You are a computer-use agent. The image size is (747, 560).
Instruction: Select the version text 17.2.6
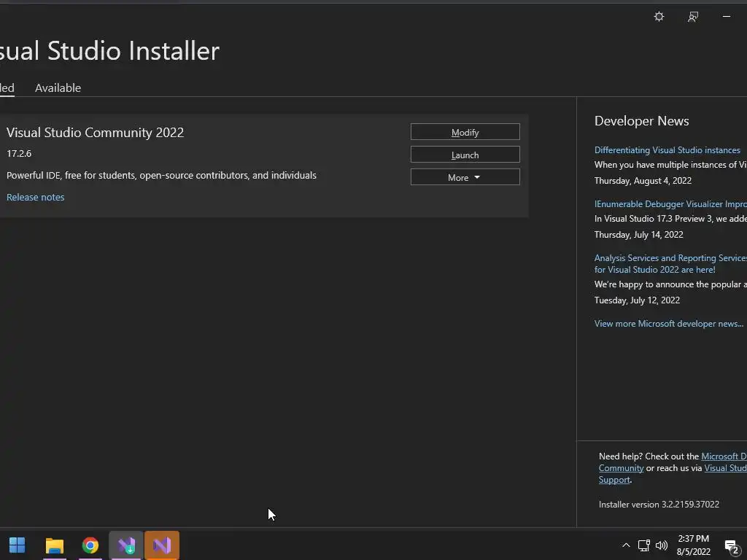19,153
